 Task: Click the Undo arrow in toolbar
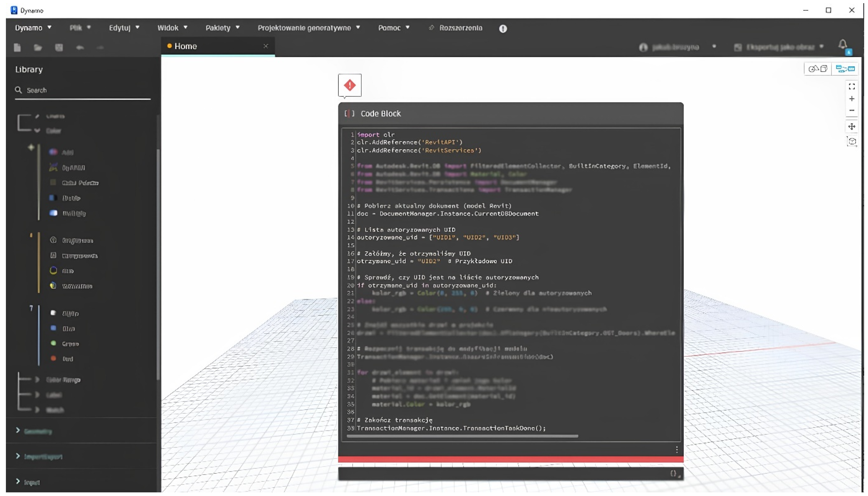coord(80,47)
